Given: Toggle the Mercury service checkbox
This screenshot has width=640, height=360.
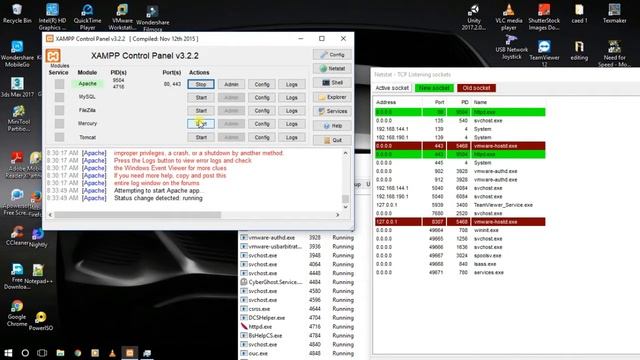Looking at the screenshot, I should click(x=60, y=123).
